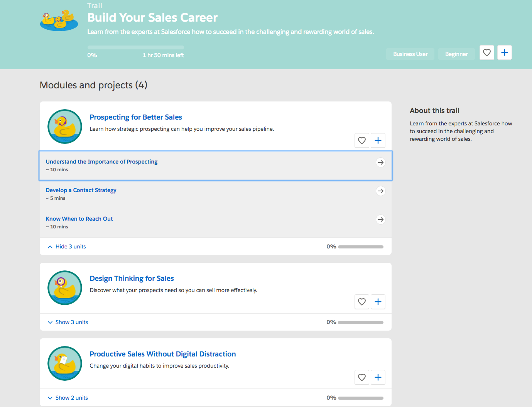Screen dimensions: 532x407
Task: Click arrow icon for Know When to Reach Out
Action: click(x=381, y=220)
